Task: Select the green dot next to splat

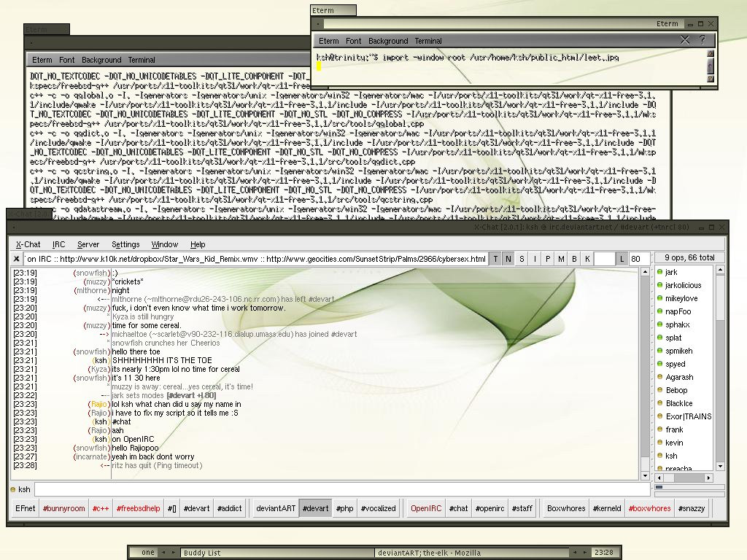Action: [x=659, y=338]
